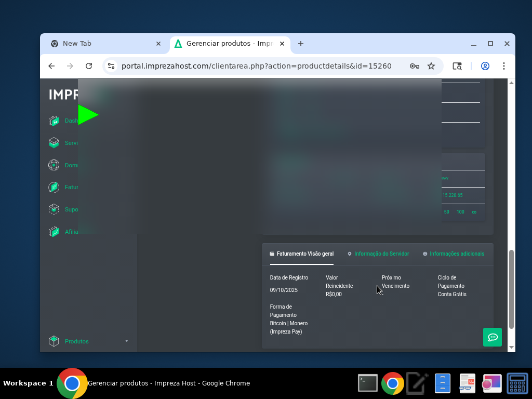Image resolution: width=532 pixels, height=399 pixels.
Task: Show unlimited entries with infinity link
Action: (x=474, y=212)
